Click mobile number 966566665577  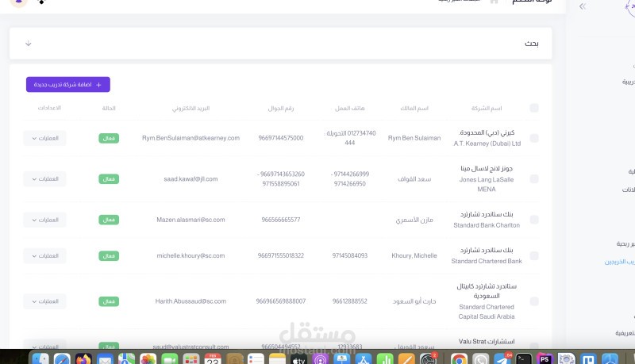pos(281,220)
